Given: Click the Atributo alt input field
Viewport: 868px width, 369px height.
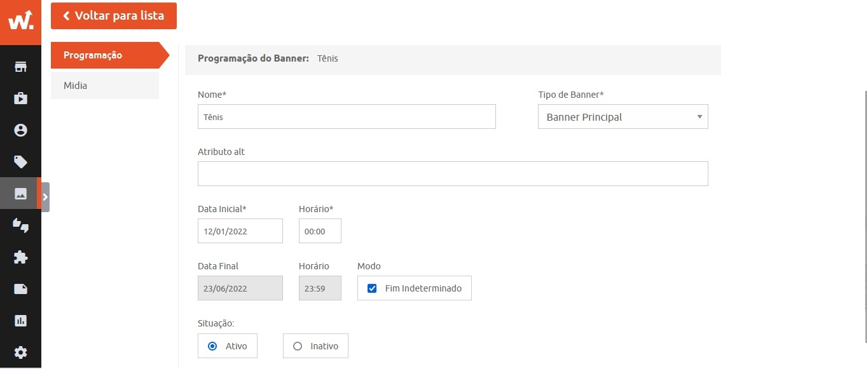Looking at the screenshot, I should click(453, 173).
